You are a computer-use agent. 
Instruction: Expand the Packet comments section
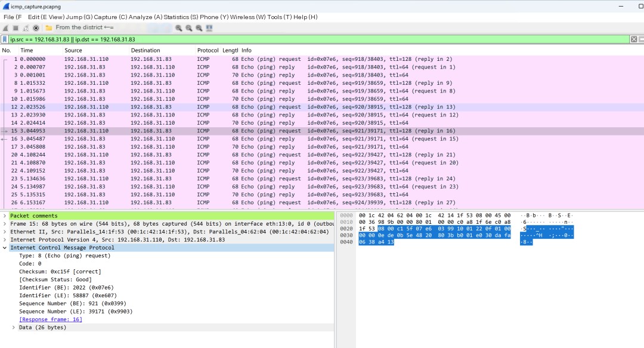5,216
